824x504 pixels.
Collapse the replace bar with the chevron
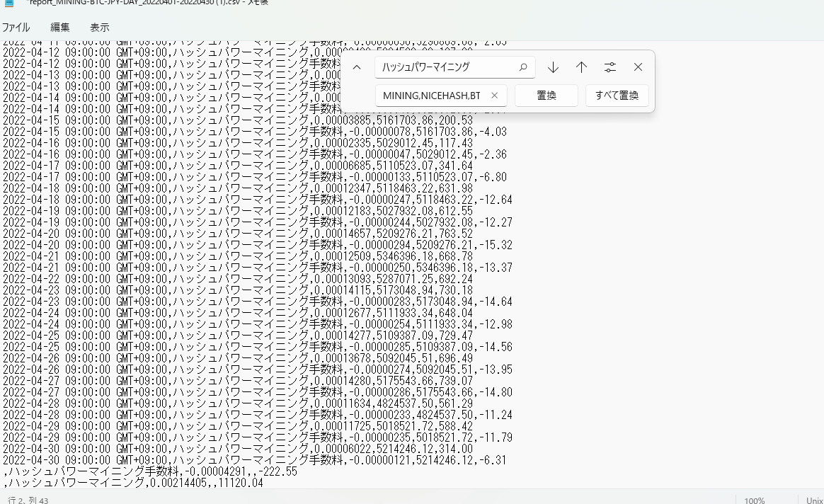(357, 67)
